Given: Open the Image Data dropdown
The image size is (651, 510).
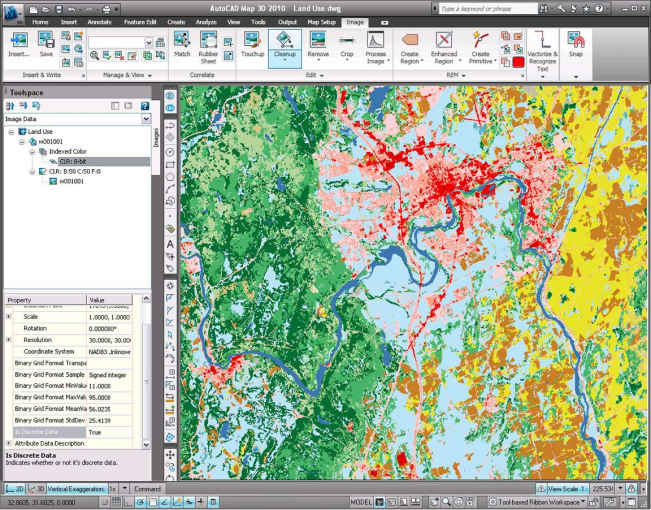Looking at the screenshot, I should (146, 119).
